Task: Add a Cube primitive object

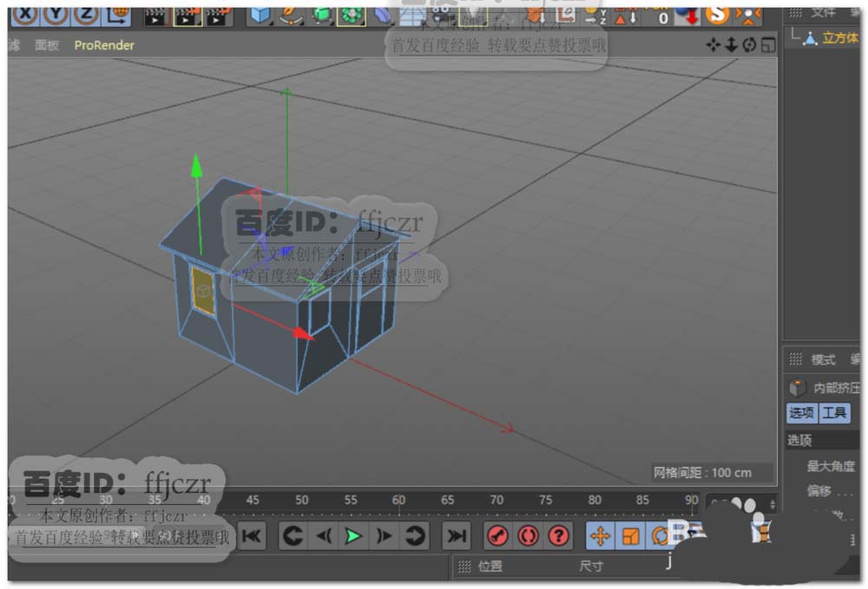Action: 259,16
